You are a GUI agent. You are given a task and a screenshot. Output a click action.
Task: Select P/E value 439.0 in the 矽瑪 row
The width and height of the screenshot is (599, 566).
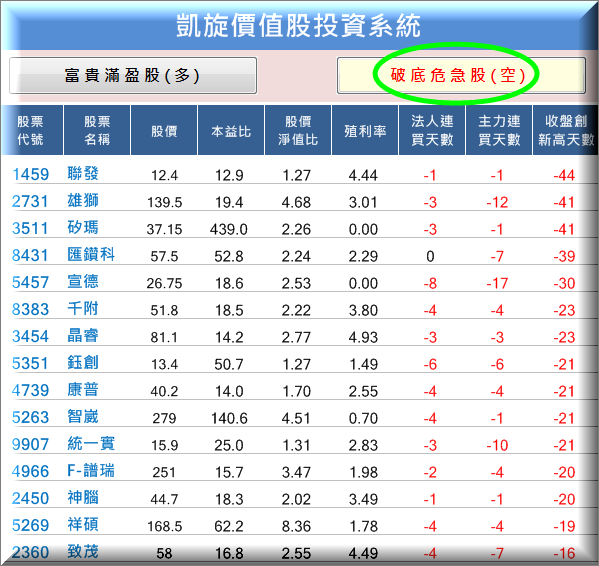(x=228, y=229)
